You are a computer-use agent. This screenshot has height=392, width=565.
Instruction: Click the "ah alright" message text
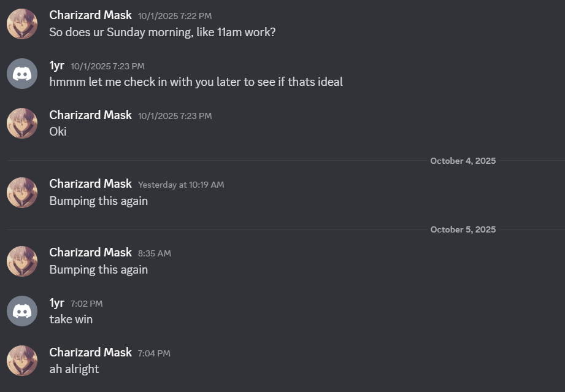pos(74,369)
